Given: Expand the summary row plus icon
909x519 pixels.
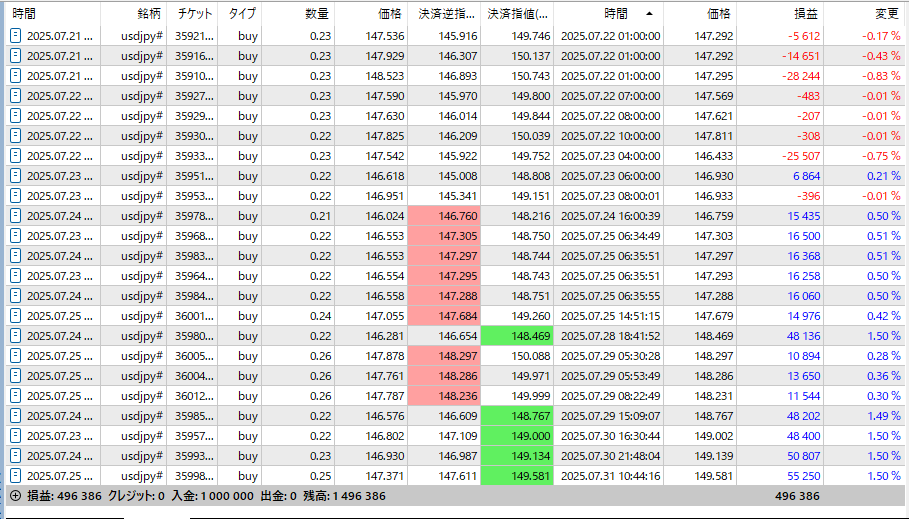Looking at the screenshot, I should 16,496.
